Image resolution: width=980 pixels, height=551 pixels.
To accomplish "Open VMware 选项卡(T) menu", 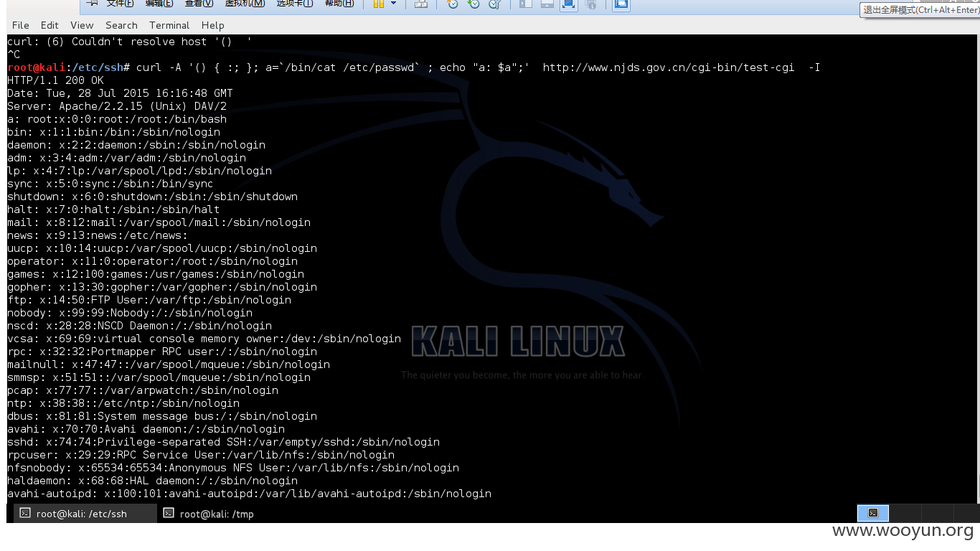I will pos(295,4).
